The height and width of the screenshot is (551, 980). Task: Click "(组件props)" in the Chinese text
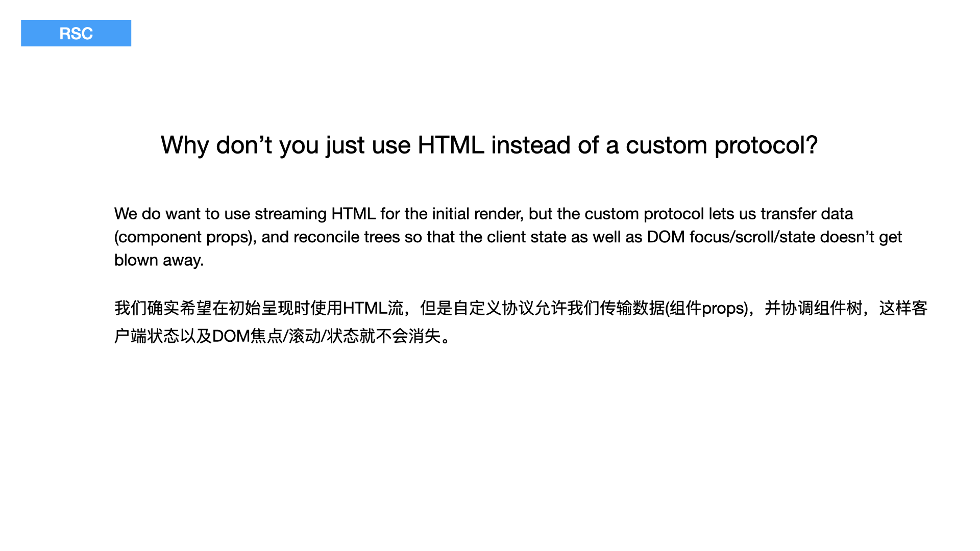coord(707,308)
